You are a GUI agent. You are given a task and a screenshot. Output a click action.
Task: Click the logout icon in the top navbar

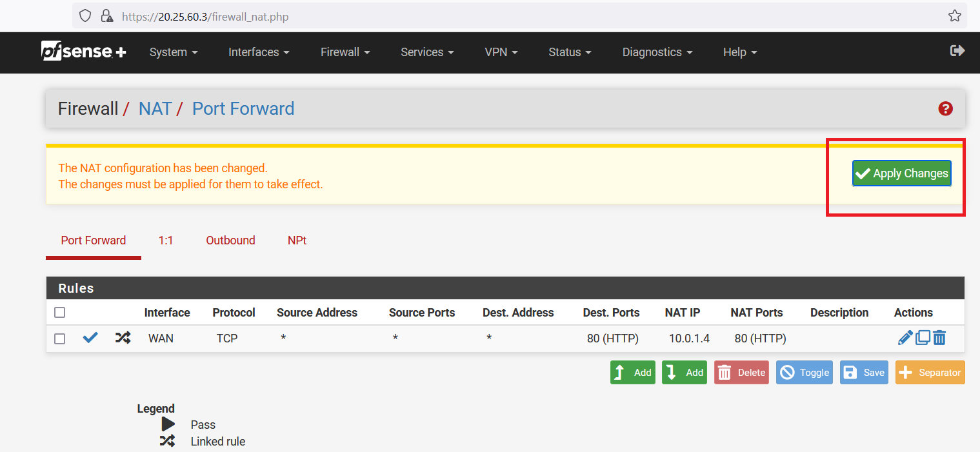[957, 51]
